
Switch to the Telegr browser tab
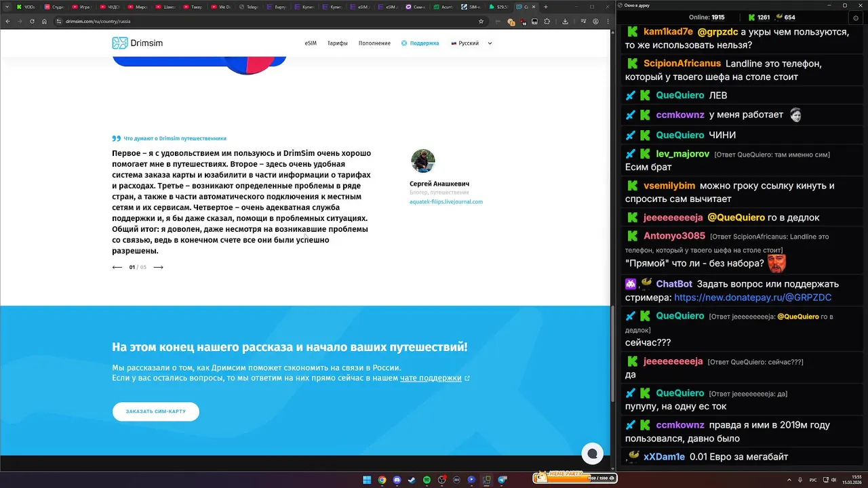coord(248,6)
